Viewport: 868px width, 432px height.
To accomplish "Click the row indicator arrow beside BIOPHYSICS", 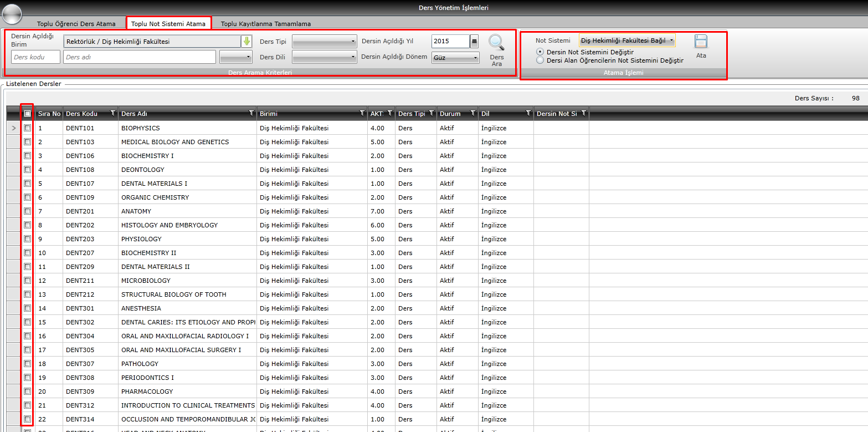I will (14, 128).
